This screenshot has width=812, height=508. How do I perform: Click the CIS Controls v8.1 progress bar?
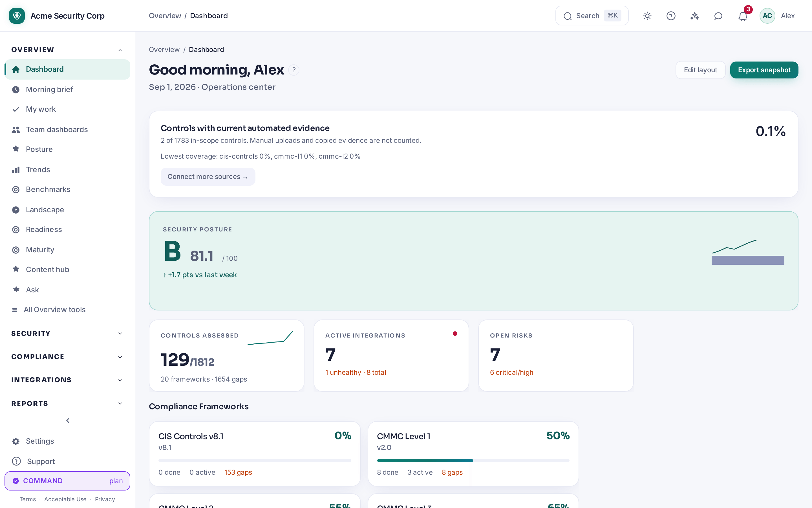pyautogui.click(x=255, y=461)
